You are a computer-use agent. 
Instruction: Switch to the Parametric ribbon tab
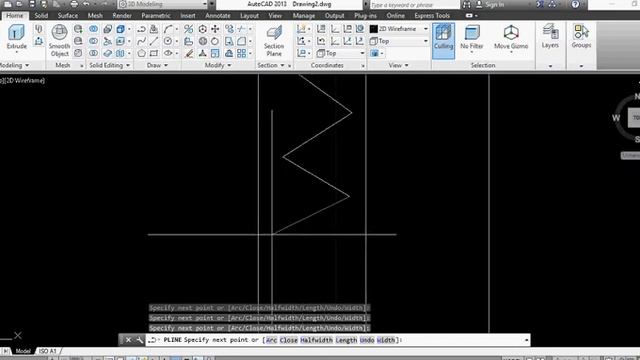pyautogui.click(x=156, y=16)
